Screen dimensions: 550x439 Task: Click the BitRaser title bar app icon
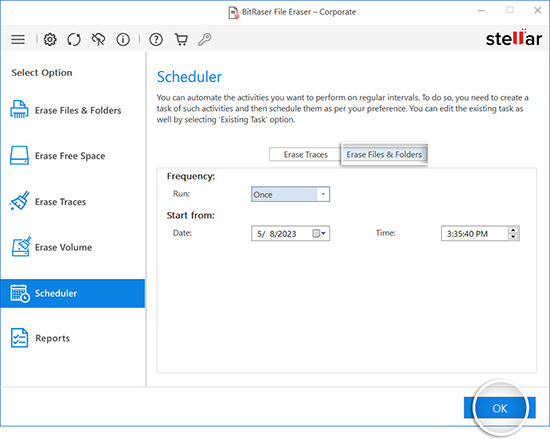tap(234, 12)
